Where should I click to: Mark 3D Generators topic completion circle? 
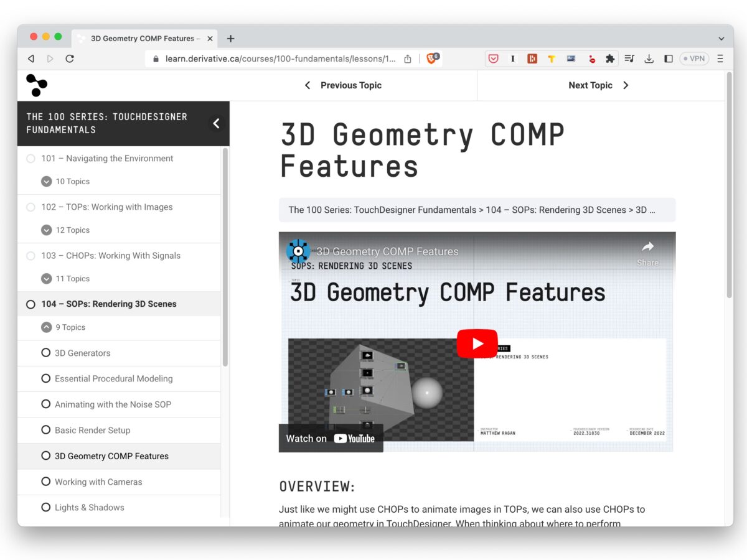tap(45, 353)
